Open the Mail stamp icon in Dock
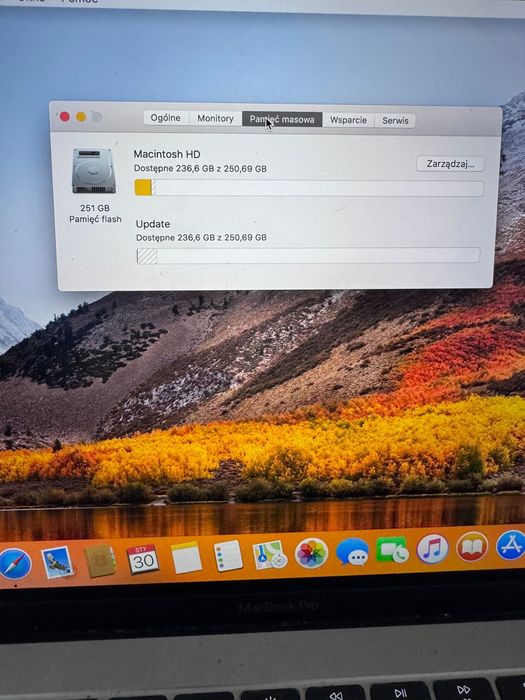This screenshot has width=525, height=700. pyautogui.click(x=57, y=562)
